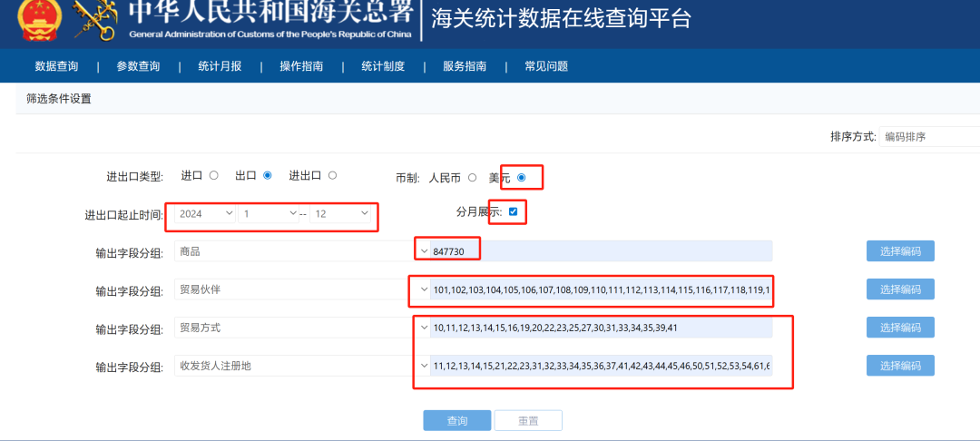Open the 商品 field group dropdown
Screen dimensions: 980x441
coord(302,251)
